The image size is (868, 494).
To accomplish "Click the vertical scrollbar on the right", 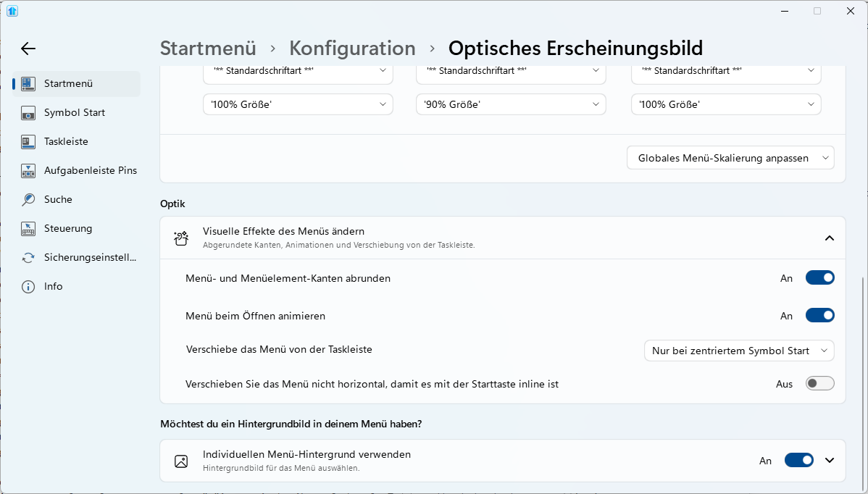I will pos(862,377).
